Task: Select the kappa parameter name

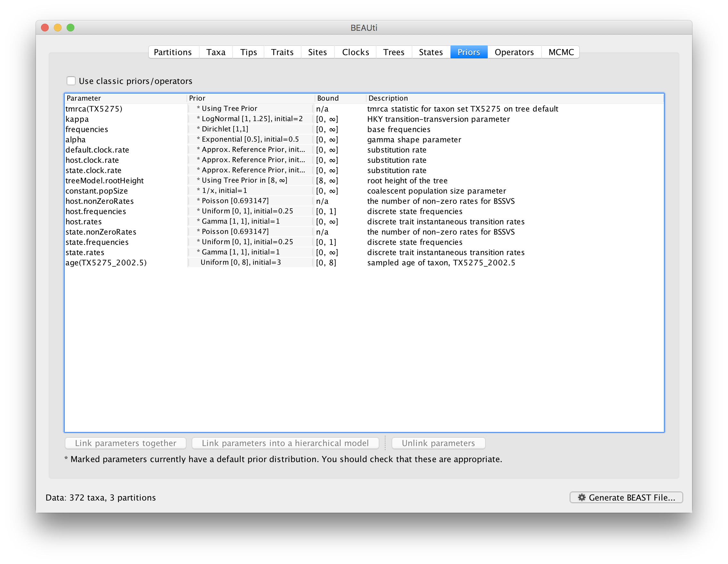Action: (77, 119)
